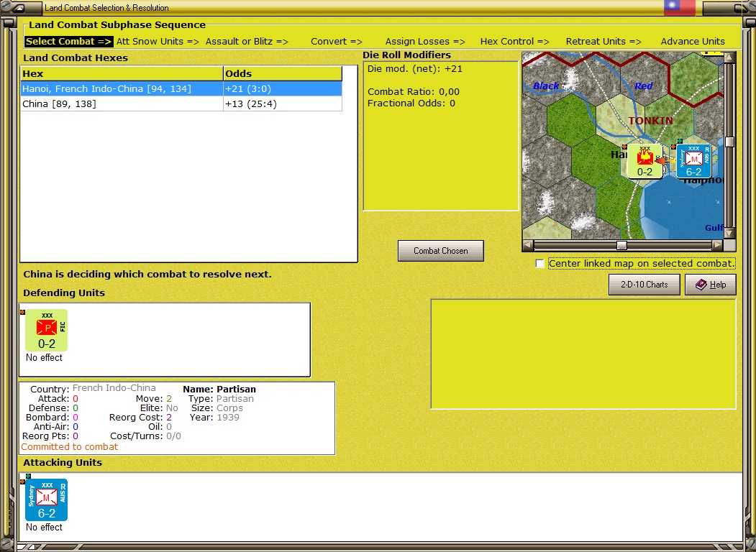Click the Assault or Blitz subphase label
The width and height of the screenshot is (756, 552).
click(x=247, y=42)
